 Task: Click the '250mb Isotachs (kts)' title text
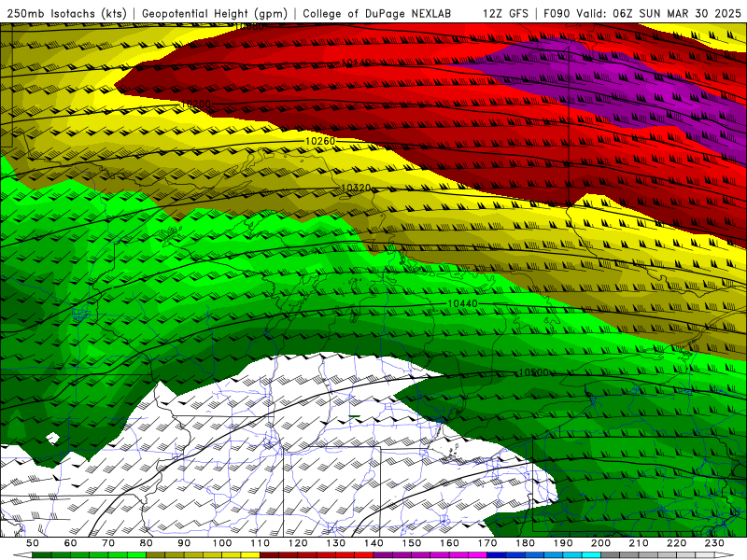point(67,13)
